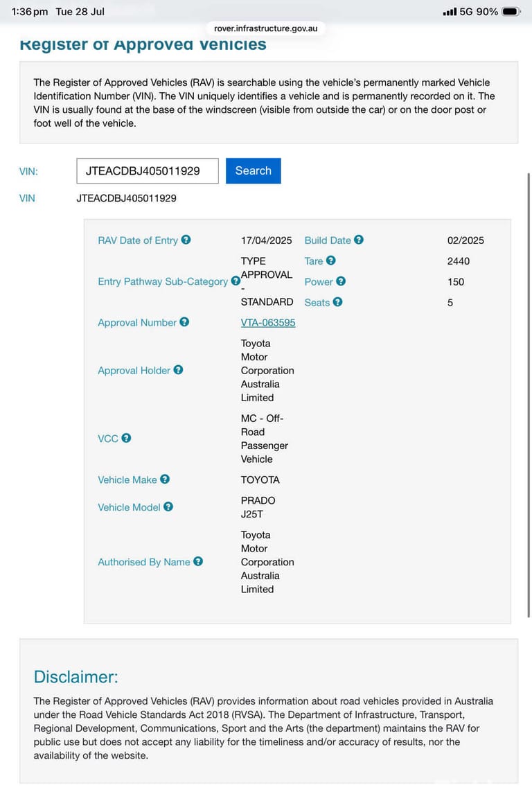Click the Authorised By Name label

(x=144, y=562)
